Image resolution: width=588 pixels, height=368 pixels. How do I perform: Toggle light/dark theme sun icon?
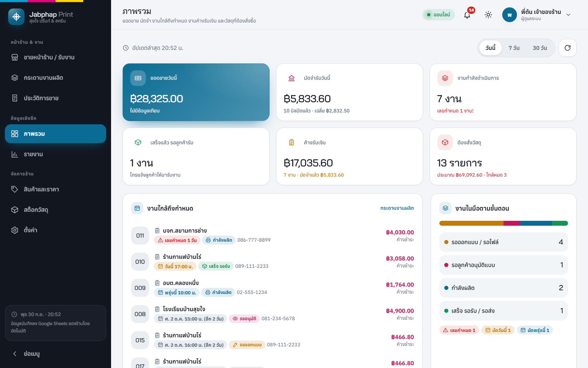pos(488,15)
